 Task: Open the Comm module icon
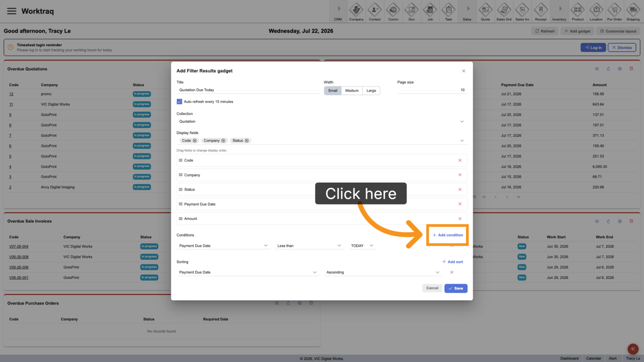pos(393,11)
